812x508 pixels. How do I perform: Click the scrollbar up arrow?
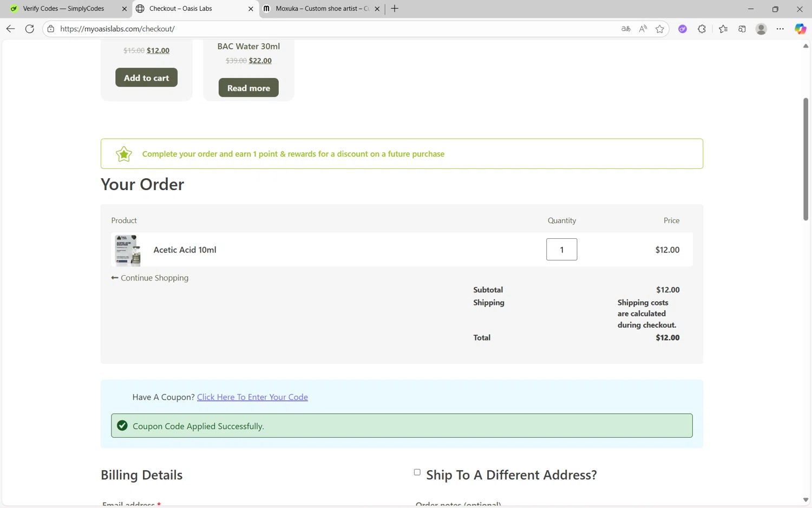point(806,46)
